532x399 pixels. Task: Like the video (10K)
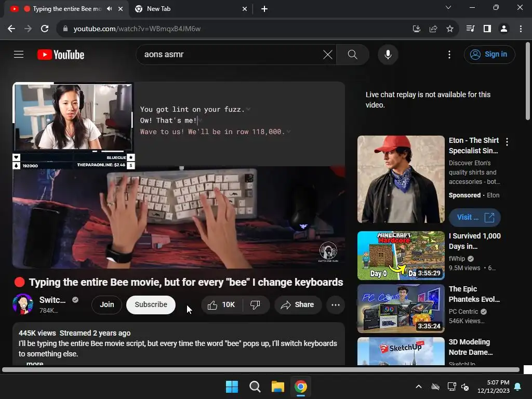click(x=222, y=304)
